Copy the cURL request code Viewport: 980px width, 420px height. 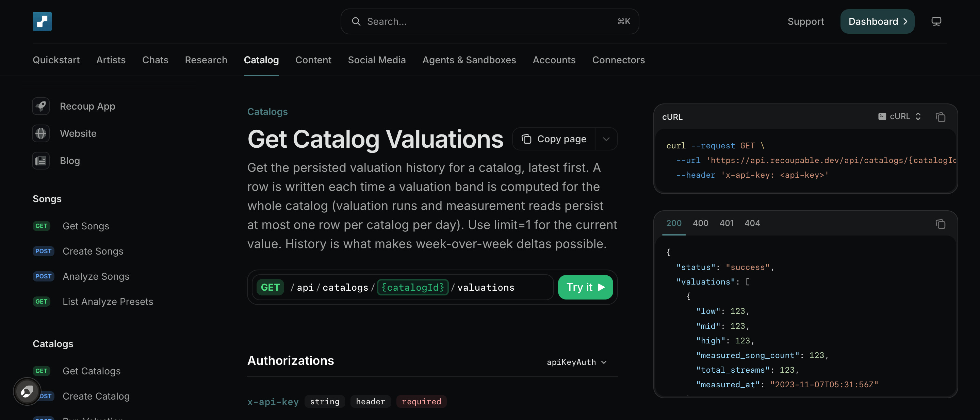941,117
